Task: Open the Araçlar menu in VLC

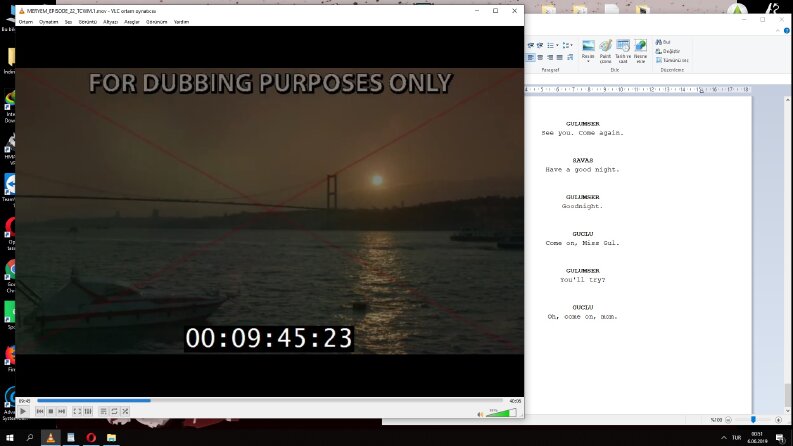Action: 132,22
